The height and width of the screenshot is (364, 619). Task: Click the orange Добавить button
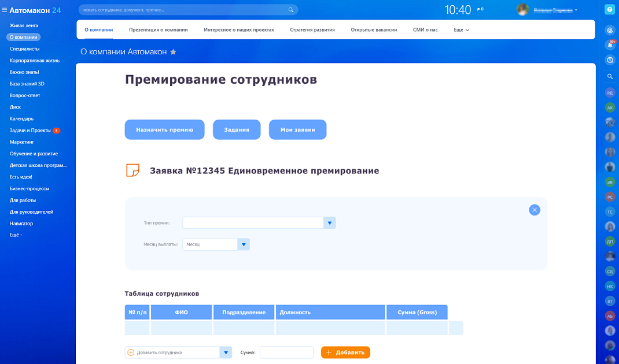pos(345,352)
